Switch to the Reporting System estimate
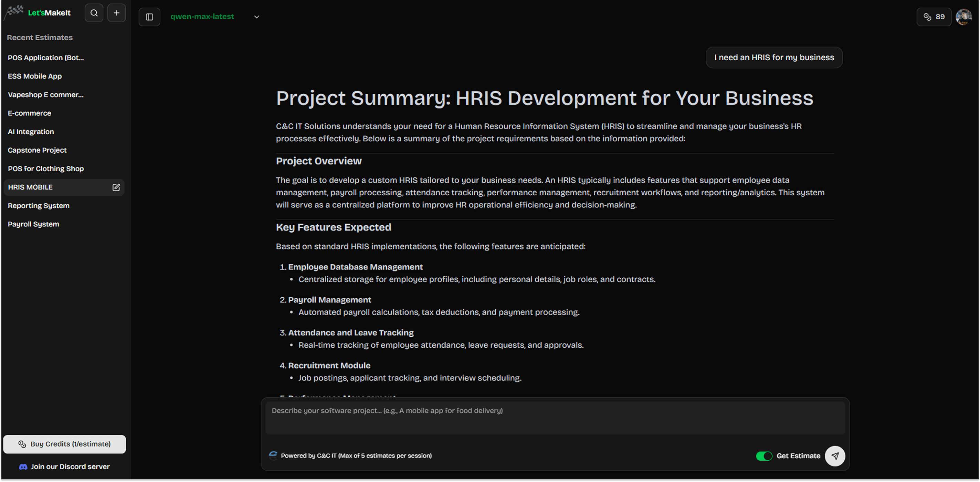 coord(38,206)
